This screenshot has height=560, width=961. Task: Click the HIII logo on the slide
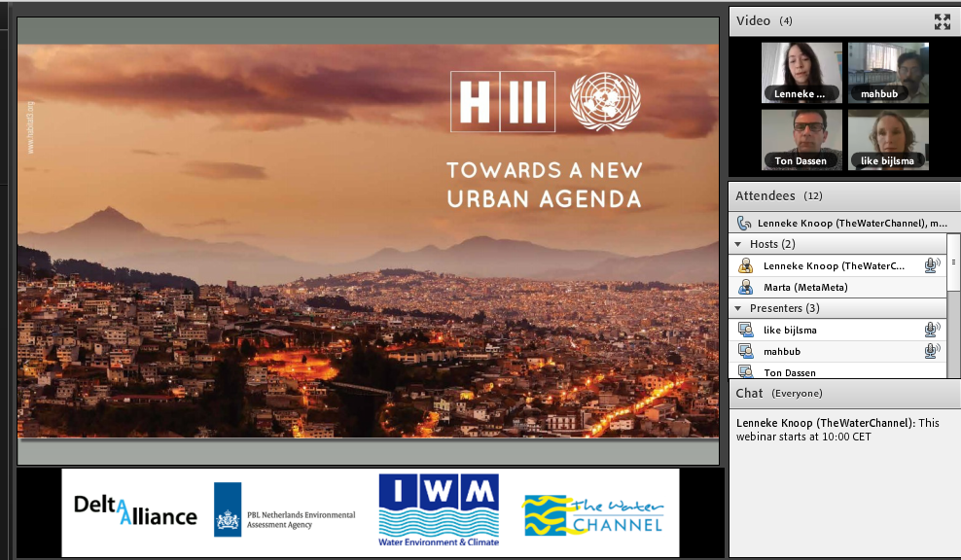(x=503, y=102)
